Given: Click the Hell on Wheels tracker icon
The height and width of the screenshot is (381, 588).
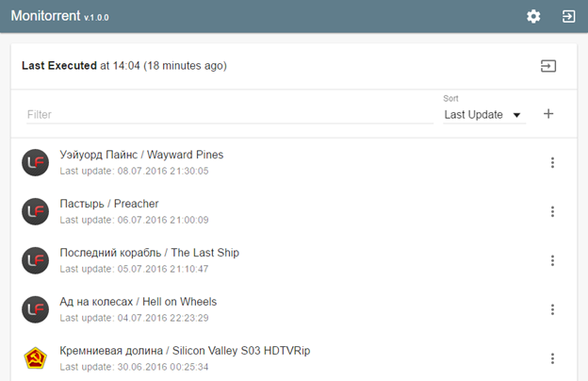Looking at the screenshot, I should [x=35, y=309].
